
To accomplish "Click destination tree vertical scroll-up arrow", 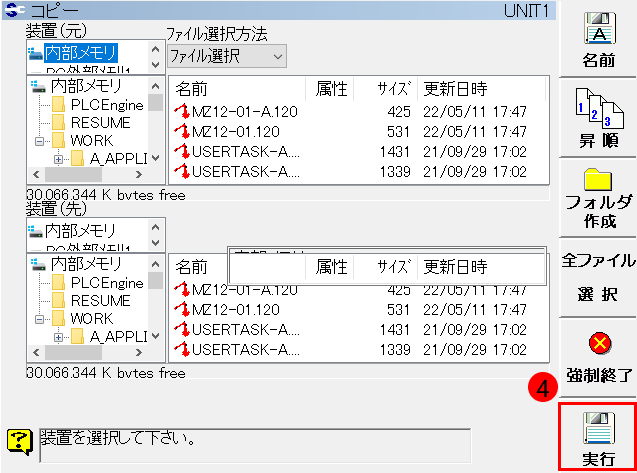I will (x=156, y=264).
